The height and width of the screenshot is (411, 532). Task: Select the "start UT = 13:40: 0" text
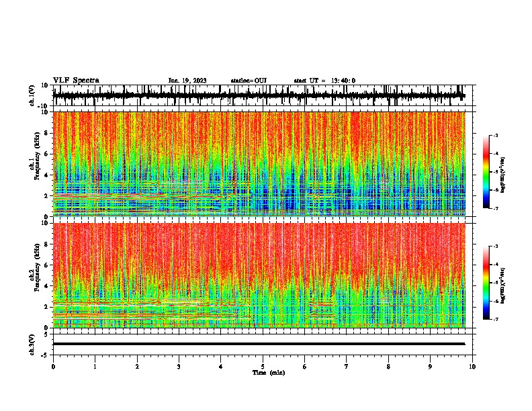tap(324, 81)
